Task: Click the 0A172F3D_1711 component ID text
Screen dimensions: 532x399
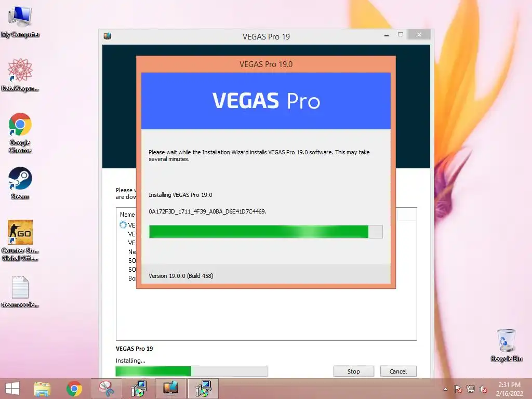Action: (x=207, y=211)
